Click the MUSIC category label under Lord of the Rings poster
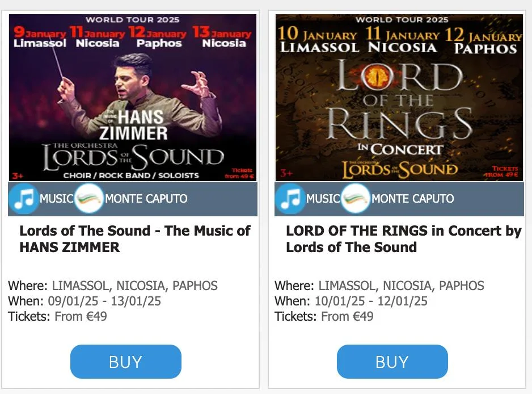Image resolution: width=532 pixels, height=394 pixels. click(x=323, y=199)
